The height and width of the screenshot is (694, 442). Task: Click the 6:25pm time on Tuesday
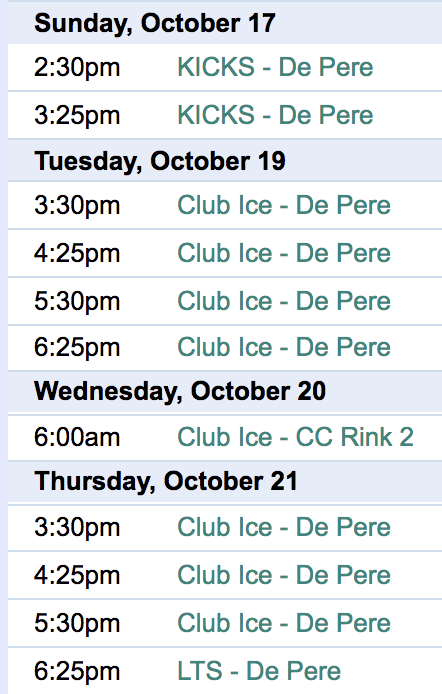(x=77, y=347)
